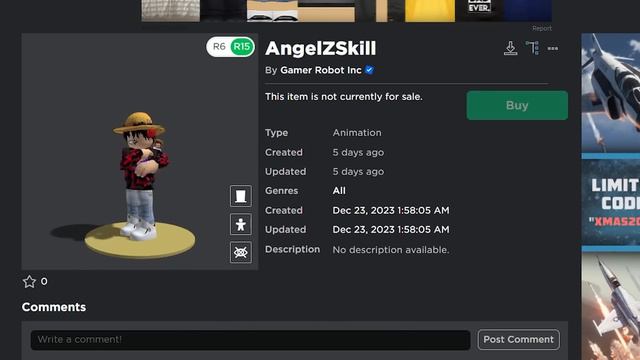Click the green Buy button
The width and height of the screenshot is (640, 360).
(517, 105)
